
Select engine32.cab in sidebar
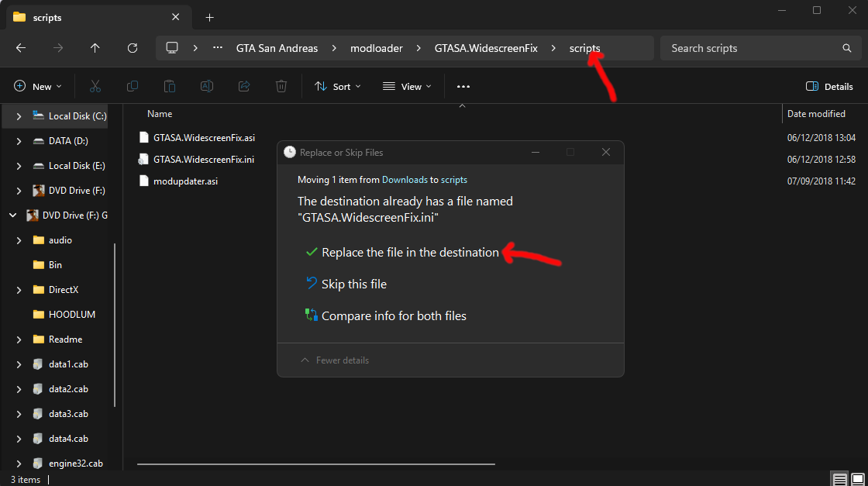(68, 464)
